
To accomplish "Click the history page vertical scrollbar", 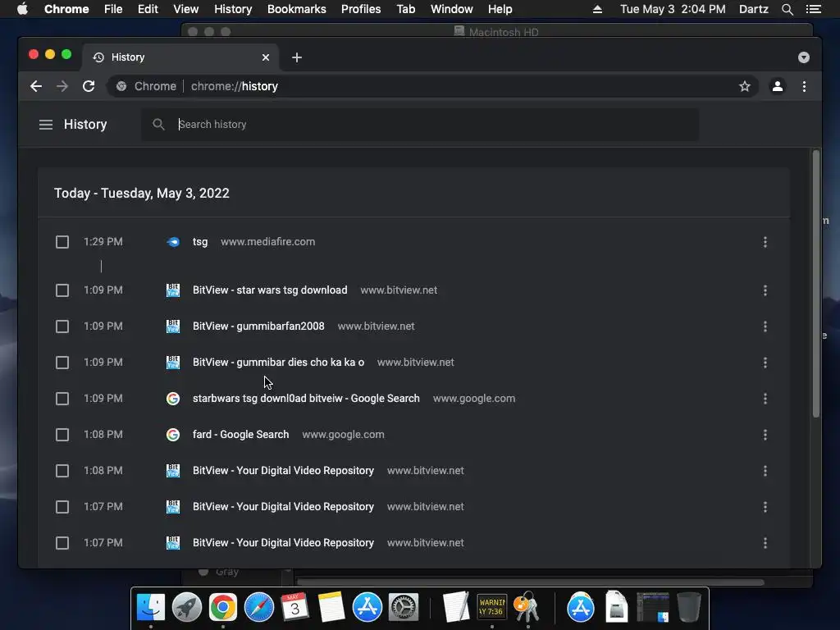I will pos(816,284).
